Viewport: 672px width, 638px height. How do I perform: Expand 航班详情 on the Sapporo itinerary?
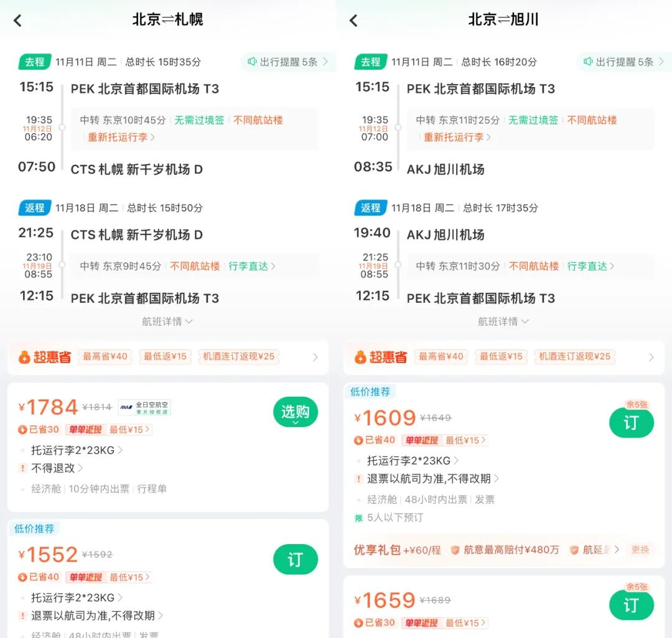point(168,321)
